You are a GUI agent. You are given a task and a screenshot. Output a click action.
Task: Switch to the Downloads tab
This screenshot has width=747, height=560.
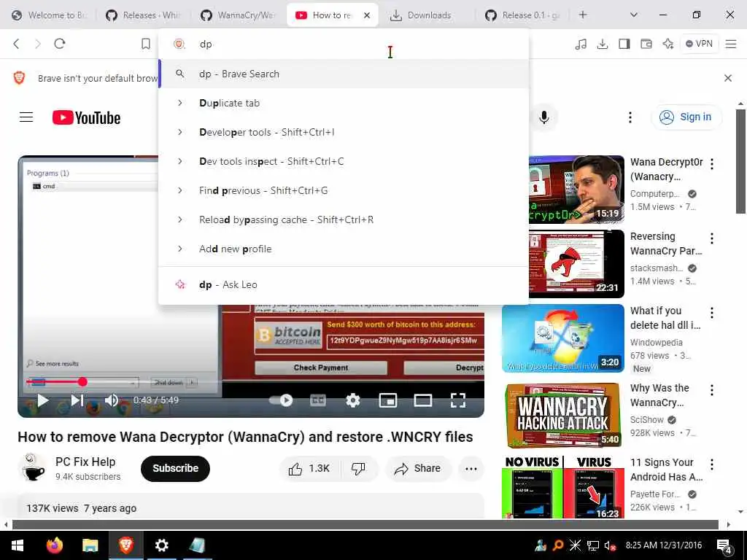tap(427, 15)
